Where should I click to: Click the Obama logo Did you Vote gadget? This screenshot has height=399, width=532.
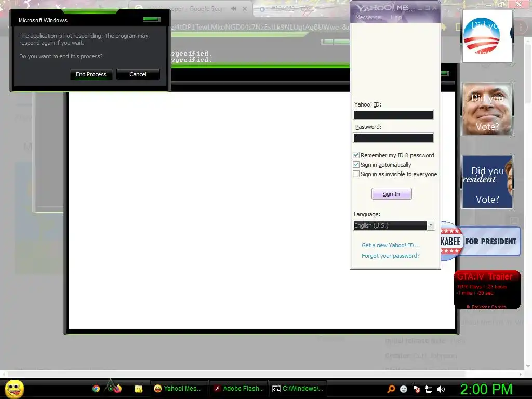tap(487, 36)
